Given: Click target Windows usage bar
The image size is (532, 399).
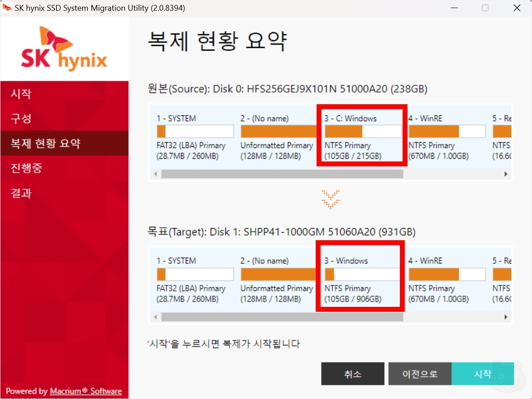Looking at the screenshot, I should click(x=362, y=274).
